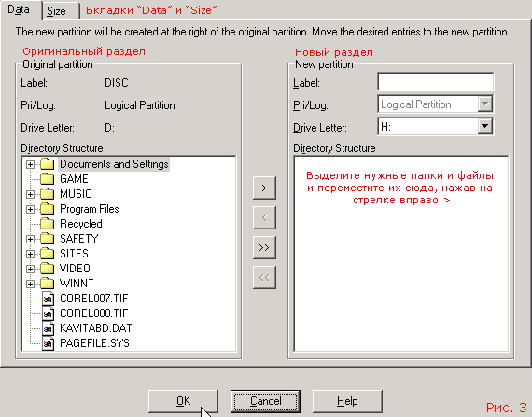532x417 pixels.
Task: Click the Cancel button
Action: pyautogui.click(x=265, y=401)
